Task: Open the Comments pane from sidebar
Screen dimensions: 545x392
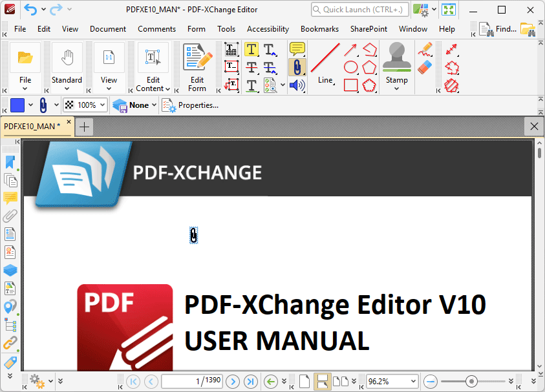Action: (10, 198)
